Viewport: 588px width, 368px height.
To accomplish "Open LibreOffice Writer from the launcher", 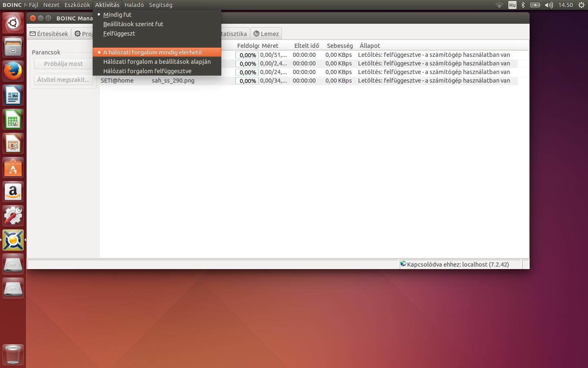I will tap(13, 95).
